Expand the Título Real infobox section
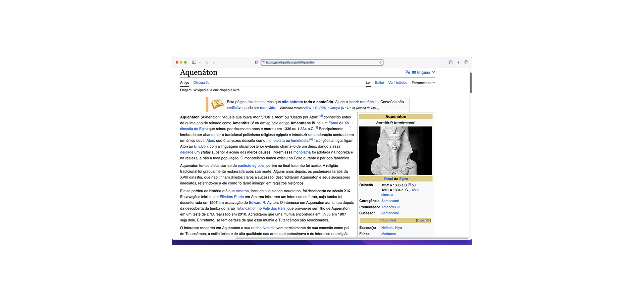Screen dimensions: 644x302 [423, 220]
